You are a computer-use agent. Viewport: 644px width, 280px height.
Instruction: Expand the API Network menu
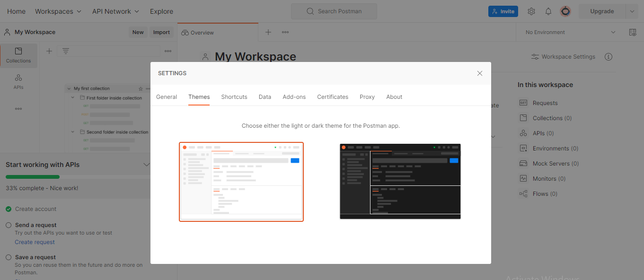click(116, 11)
